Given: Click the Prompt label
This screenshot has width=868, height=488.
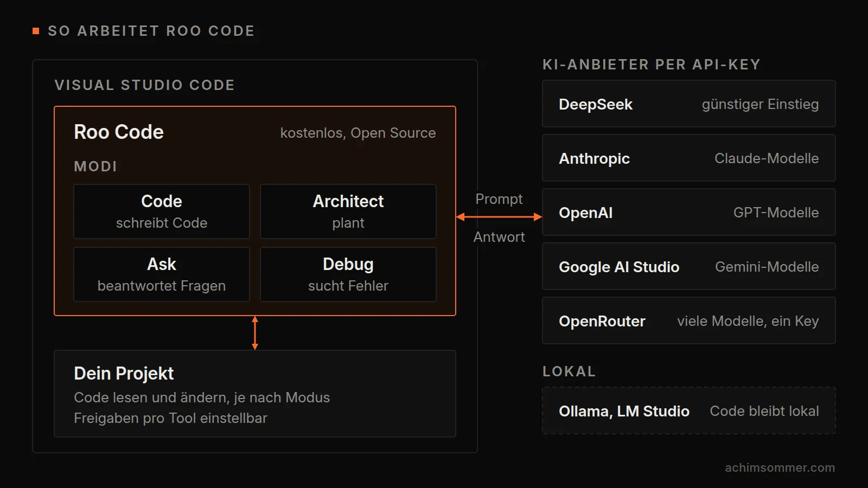Looking at the screenshot, I should tap(499, 200).
